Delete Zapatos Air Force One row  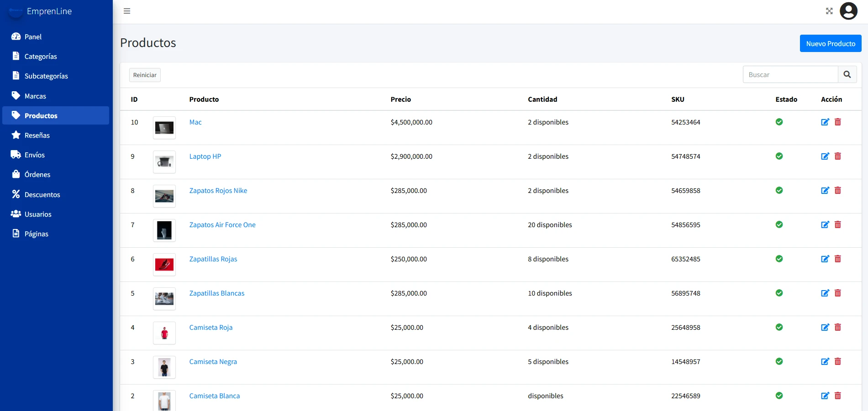[838, 224]
